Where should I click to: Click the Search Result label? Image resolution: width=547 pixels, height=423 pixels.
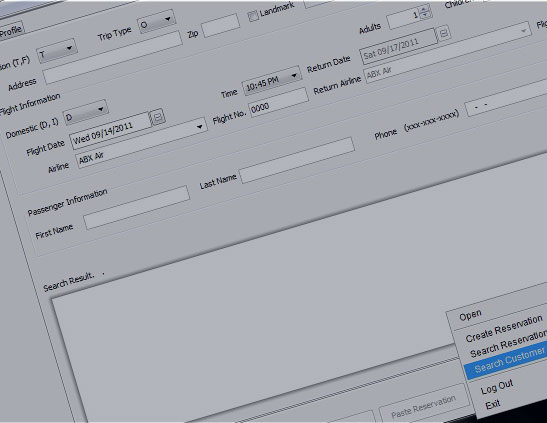[69, 282]
